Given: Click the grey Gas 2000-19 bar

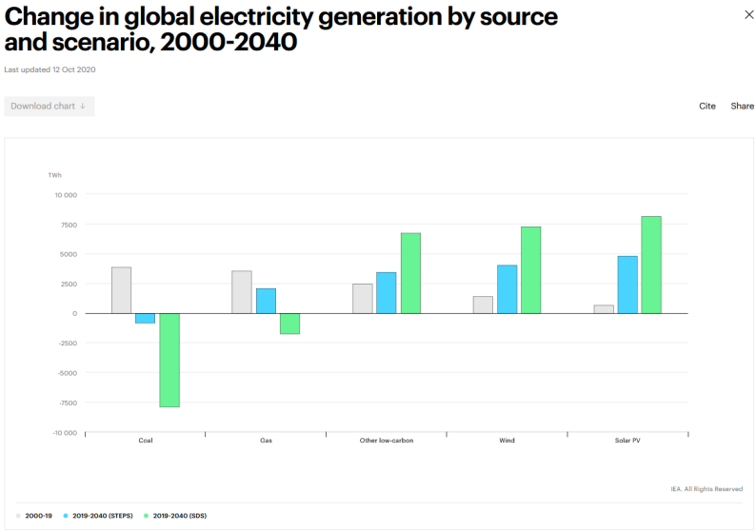Looking at the screenshot, I should pos(242,292).
